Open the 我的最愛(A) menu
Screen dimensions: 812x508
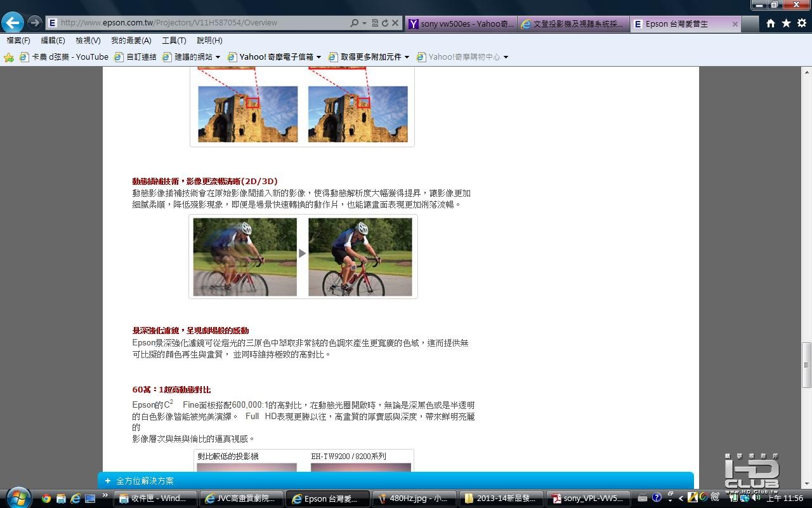coord(131,40)
